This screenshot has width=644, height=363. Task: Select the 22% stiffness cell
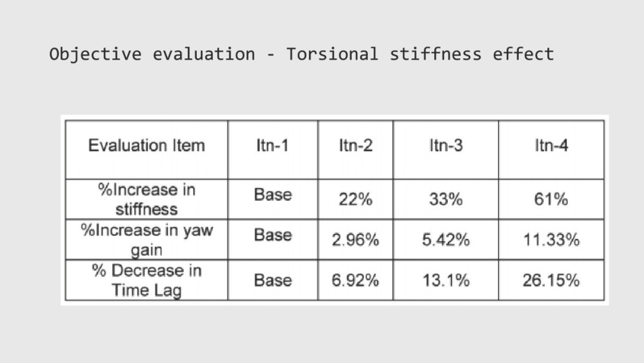[355, 199]
